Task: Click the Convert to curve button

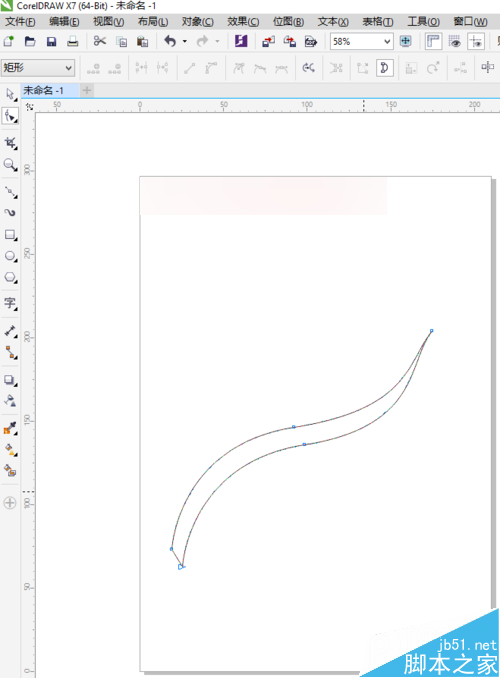Action: coord(211,68)
